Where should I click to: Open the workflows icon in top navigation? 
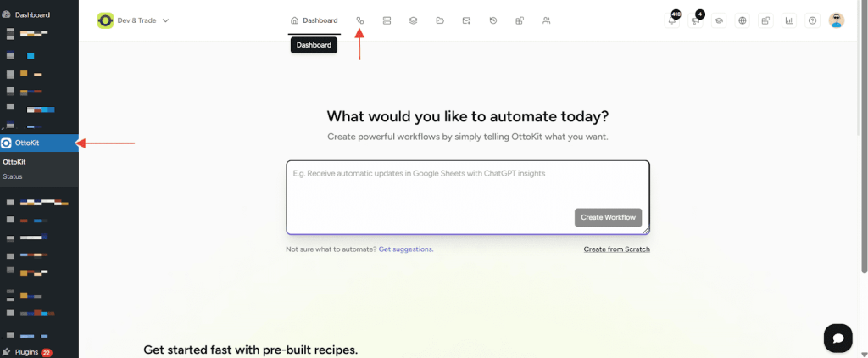pos(360,20)
